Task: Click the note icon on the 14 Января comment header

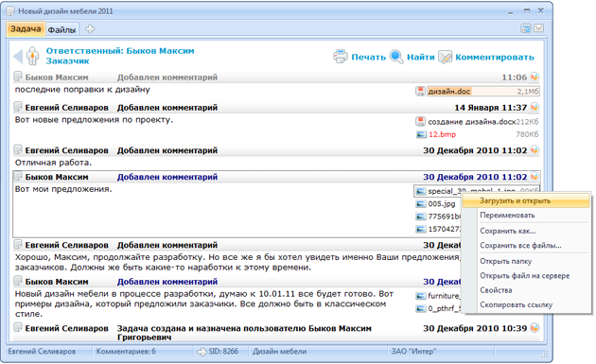Action: pos(18,107)
